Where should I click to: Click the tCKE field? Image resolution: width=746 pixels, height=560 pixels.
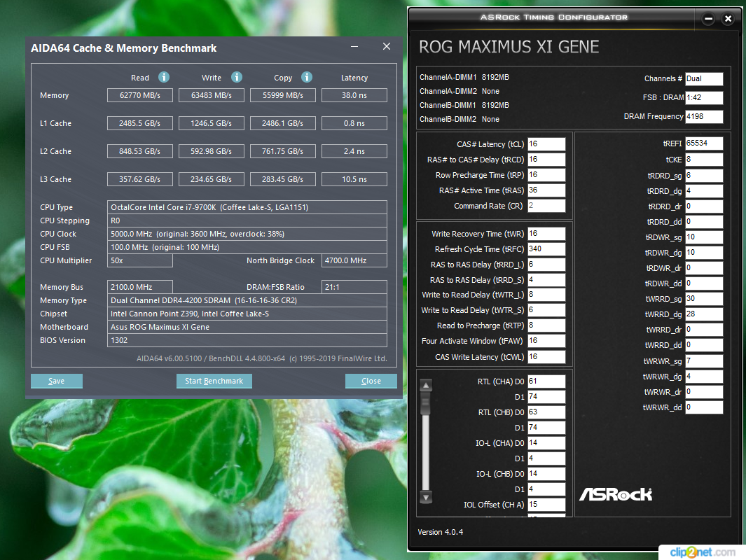coord(704,160)
